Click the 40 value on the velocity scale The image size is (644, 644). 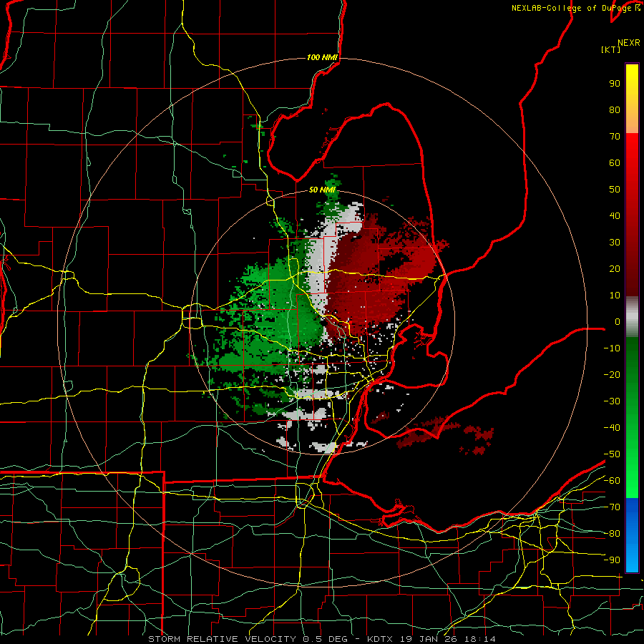[x=615, y=216]
